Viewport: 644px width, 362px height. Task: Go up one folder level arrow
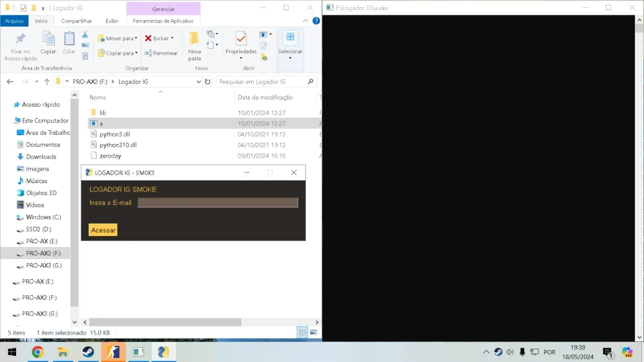[x=47, y=82]
